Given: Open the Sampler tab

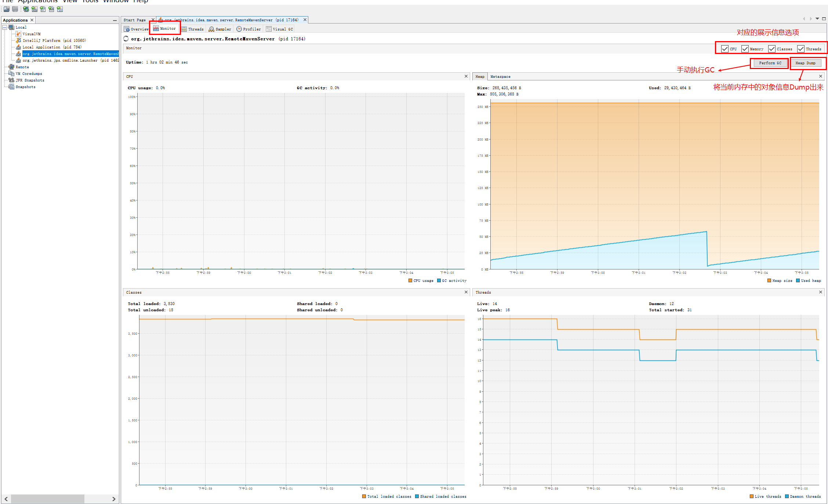Looking at the screenshot, I should point(220,29).
